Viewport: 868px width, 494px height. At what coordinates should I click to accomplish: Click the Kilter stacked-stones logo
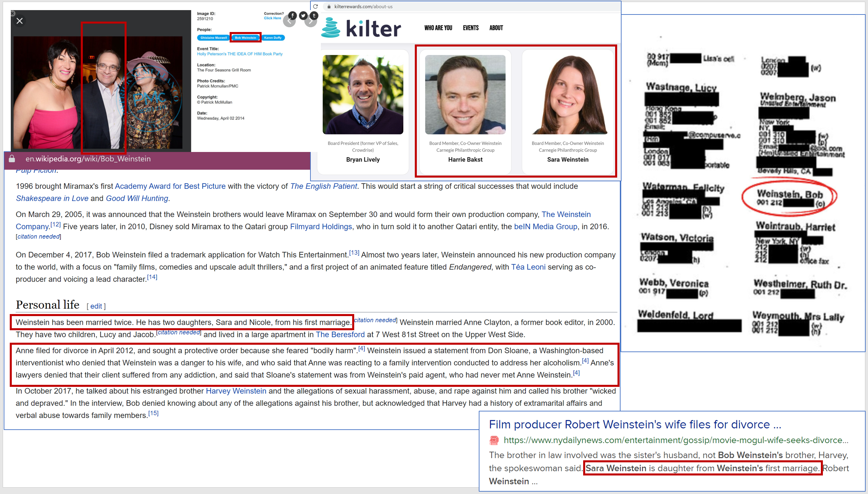point(330,28)
